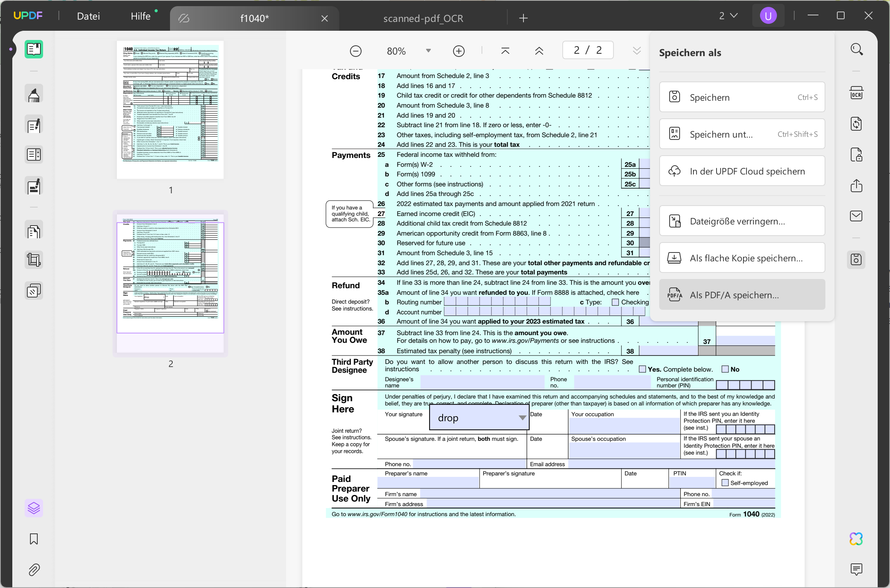The height and width of the screenshot is (588, 890).
Task: Open the Convert document tool
Action: (857, 123)
